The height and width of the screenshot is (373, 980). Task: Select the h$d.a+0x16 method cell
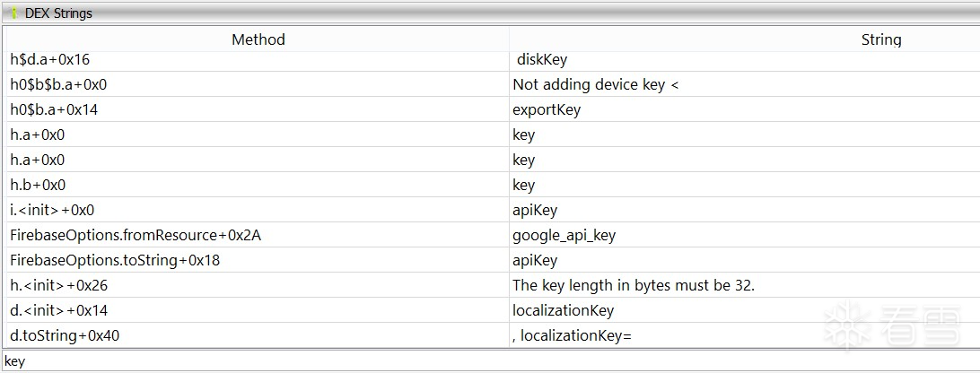50,59
